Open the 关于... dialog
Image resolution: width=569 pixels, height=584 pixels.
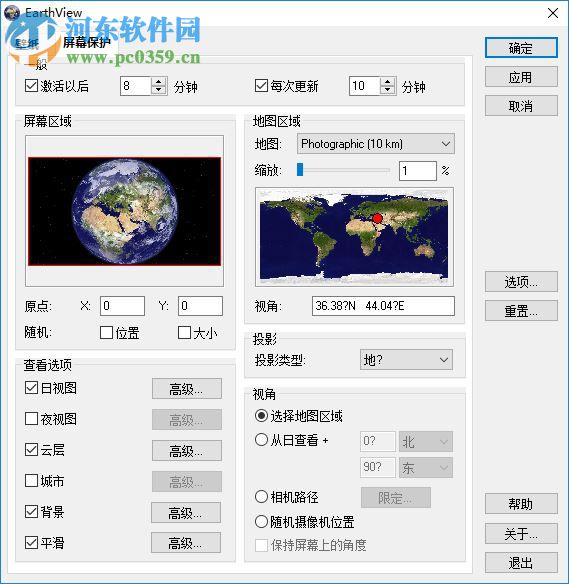[x=521, y=533]
